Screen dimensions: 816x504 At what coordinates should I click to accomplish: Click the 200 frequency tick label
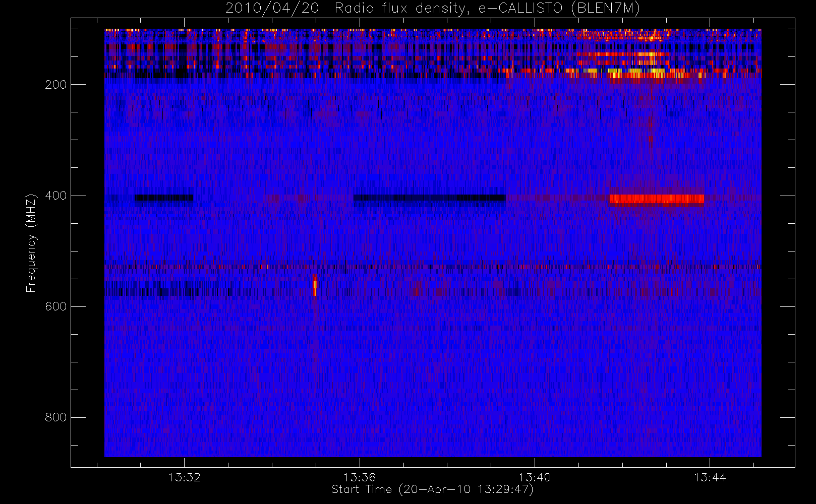click(x=55, y=85)
